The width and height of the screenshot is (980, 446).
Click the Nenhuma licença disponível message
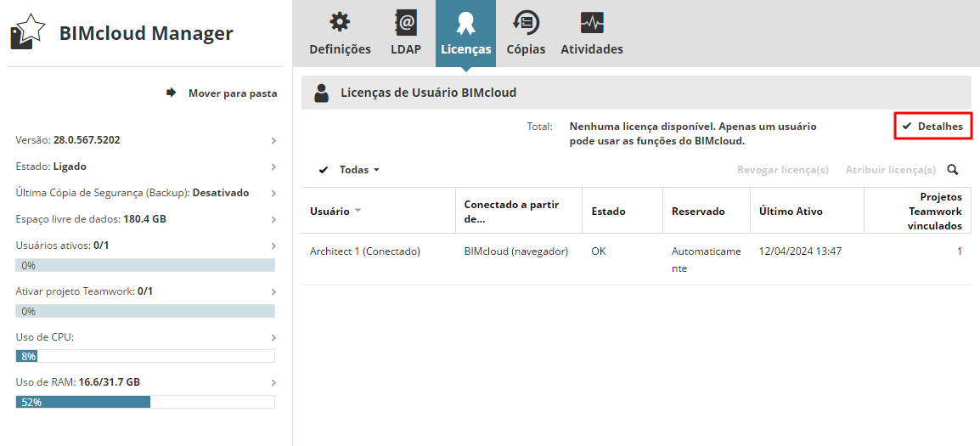click(x=692, y=134)
